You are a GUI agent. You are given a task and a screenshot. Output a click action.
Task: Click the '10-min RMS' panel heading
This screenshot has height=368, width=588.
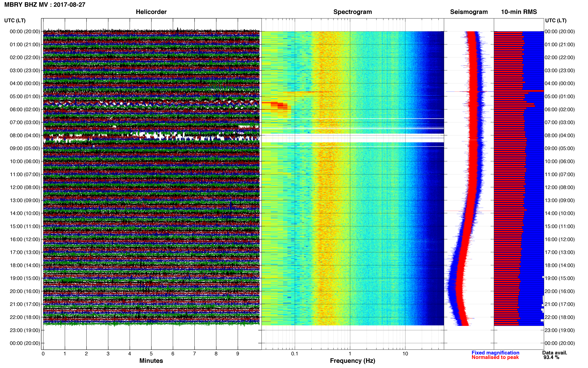(519, 12)
